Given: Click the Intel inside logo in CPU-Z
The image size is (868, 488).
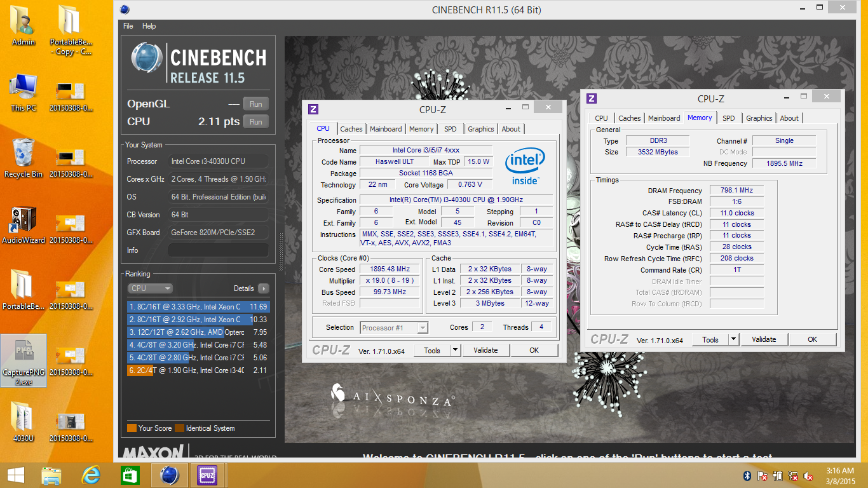Looking at the screenshot, I should pos(525,167).
